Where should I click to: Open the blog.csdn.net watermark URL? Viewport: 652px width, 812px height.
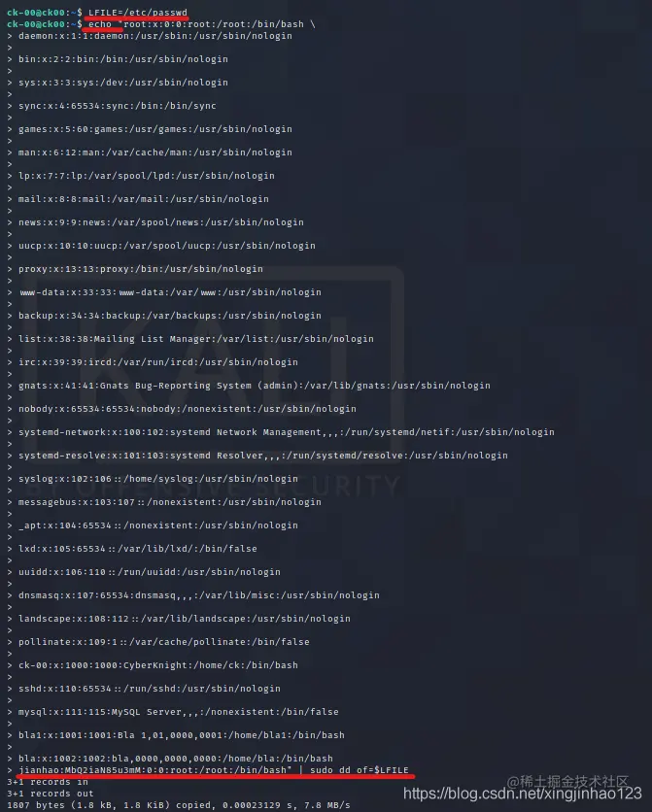tap(522, 794)
